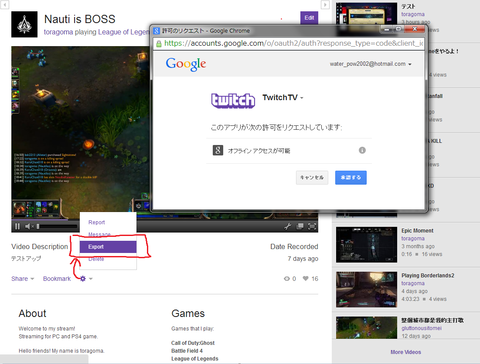The width and height of the screenshot is (480, 364).
Task: Open the gluttonousitomei video thumbnail
Action: 366,328
